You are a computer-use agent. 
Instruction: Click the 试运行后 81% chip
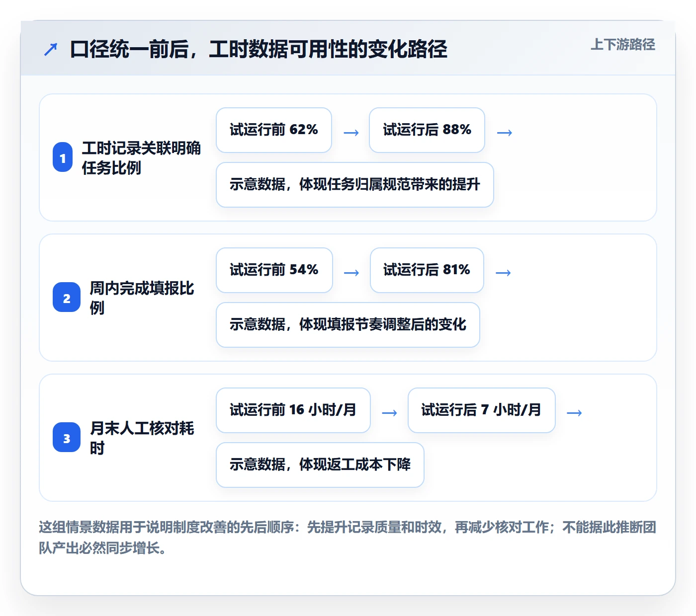tap(427, 270)
